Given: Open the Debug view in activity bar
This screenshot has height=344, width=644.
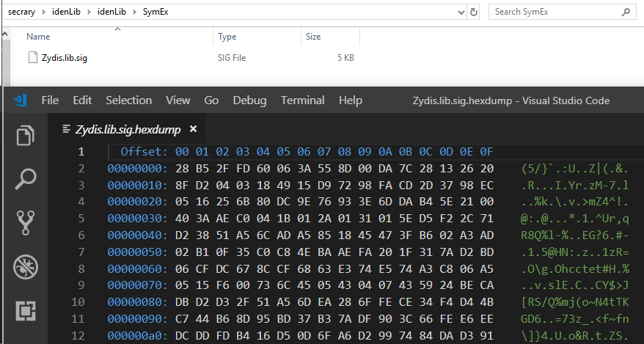Looking at the screenshot, I should (x=26, y=266).
